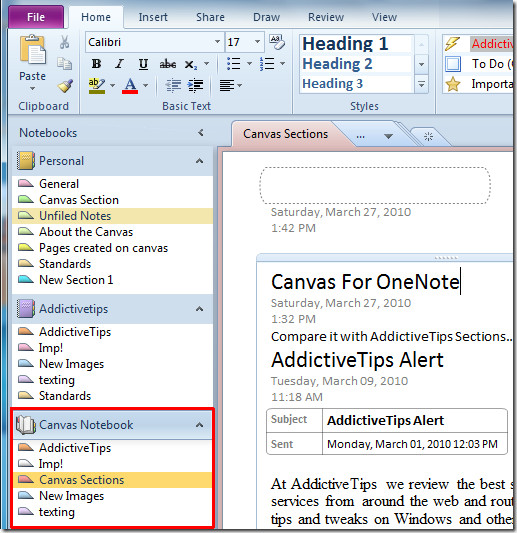Insert a bulleted list
Viewport: 517px width, 533px height.
[x=234, y=64]
